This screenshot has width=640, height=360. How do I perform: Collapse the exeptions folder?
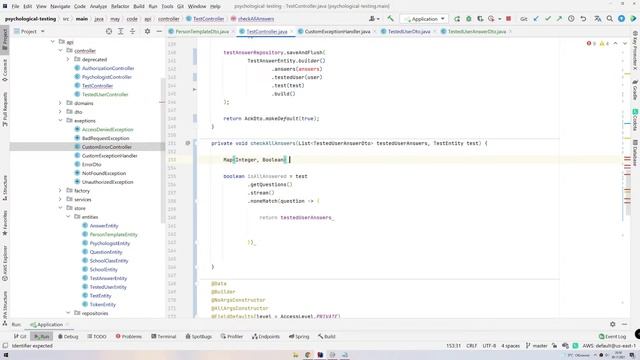[x=60, y=121]
